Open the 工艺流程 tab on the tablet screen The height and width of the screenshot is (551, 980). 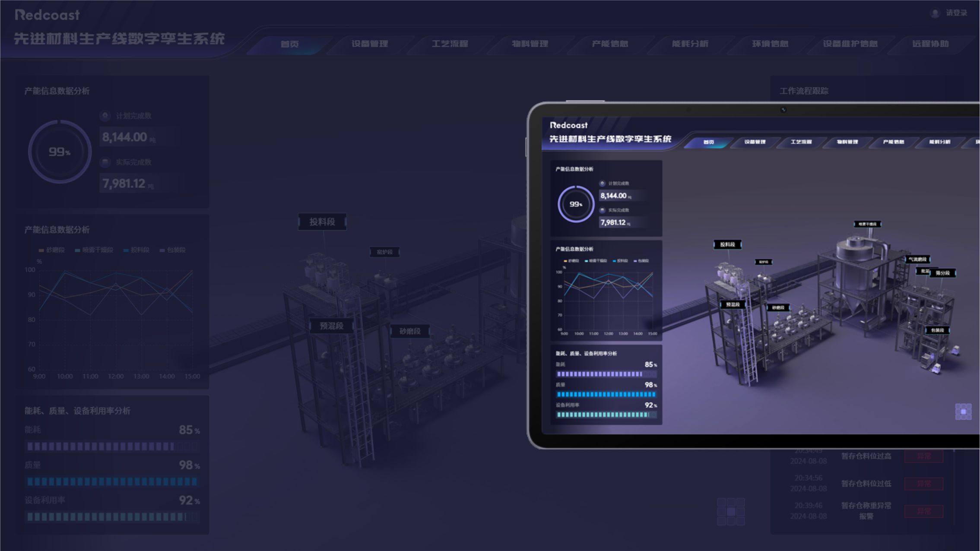801,142
